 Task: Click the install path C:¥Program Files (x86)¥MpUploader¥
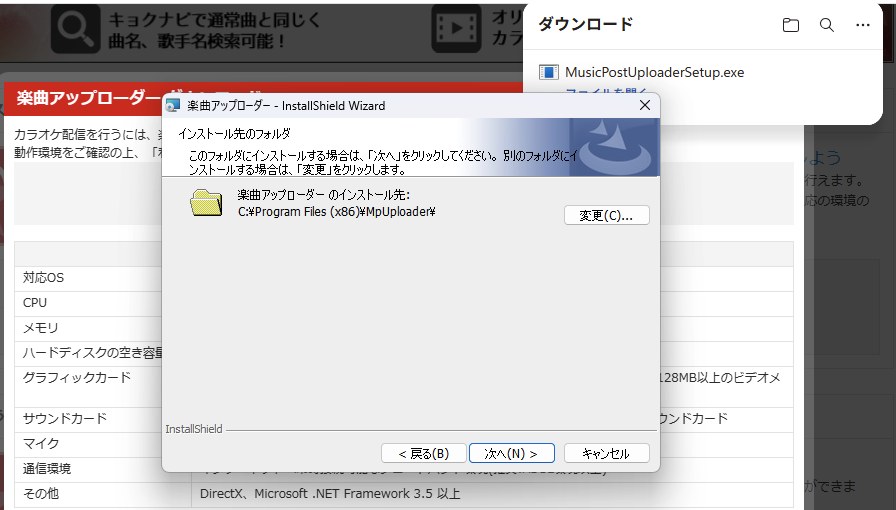(x=337, y=212)
